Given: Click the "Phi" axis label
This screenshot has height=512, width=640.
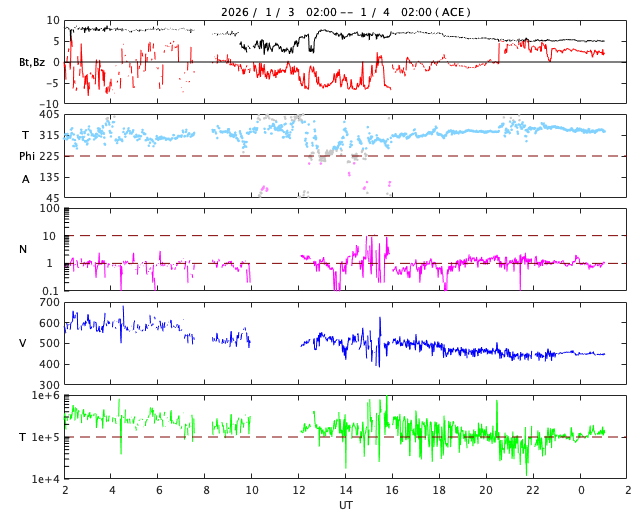Looking at the screenshot, I should click(x=28, y=156).
